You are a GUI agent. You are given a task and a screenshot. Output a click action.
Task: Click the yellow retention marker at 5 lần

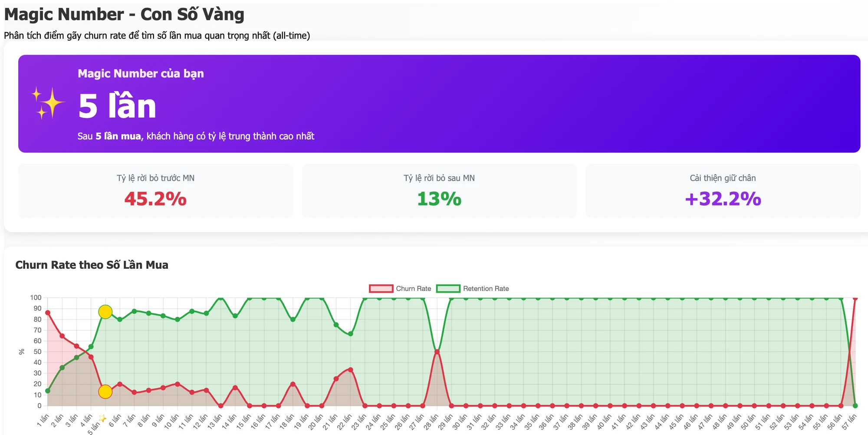(105, 312)
